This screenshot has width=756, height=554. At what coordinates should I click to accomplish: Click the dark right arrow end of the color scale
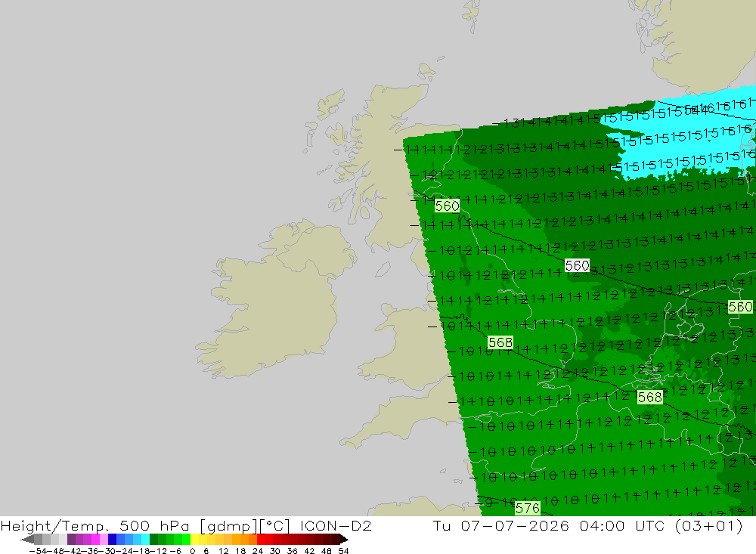344,540
